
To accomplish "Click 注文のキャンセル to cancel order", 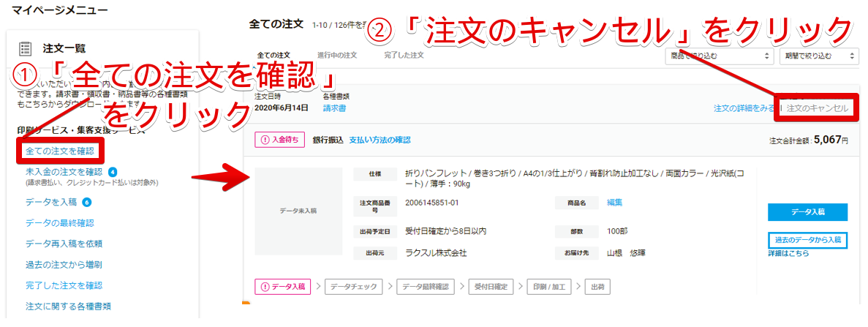I will 817,108.
